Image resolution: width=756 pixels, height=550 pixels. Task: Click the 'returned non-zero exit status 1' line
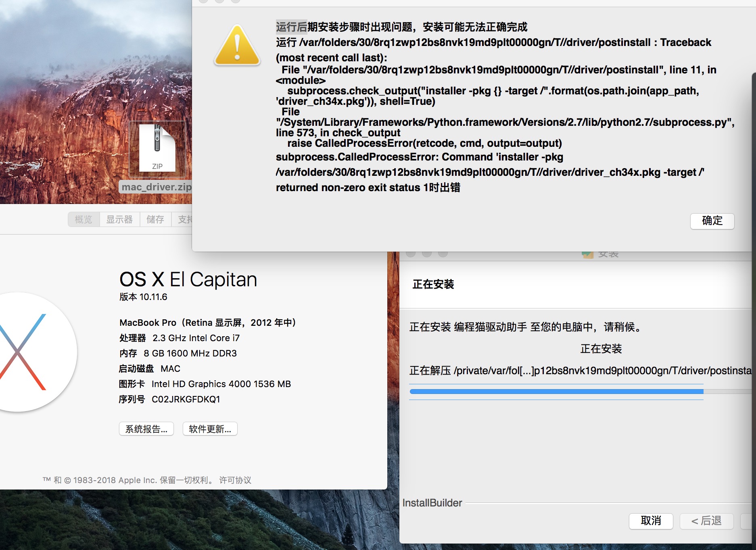(368, 187)
